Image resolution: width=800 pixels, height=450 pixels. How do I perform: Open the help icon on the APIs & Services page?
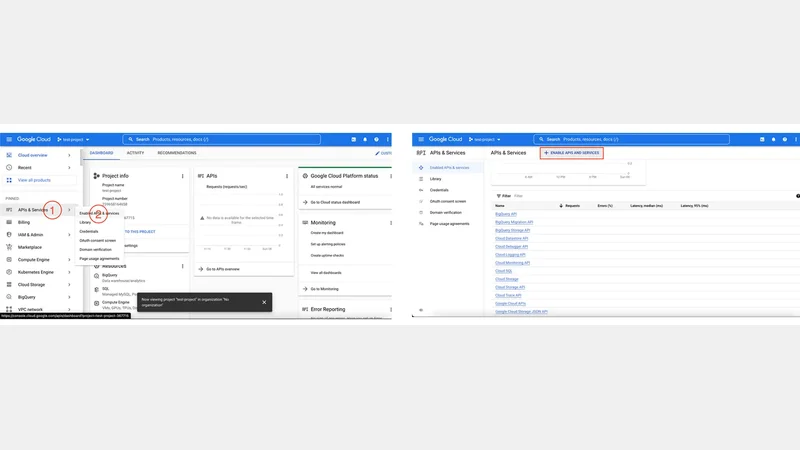(x=785, y=139)
